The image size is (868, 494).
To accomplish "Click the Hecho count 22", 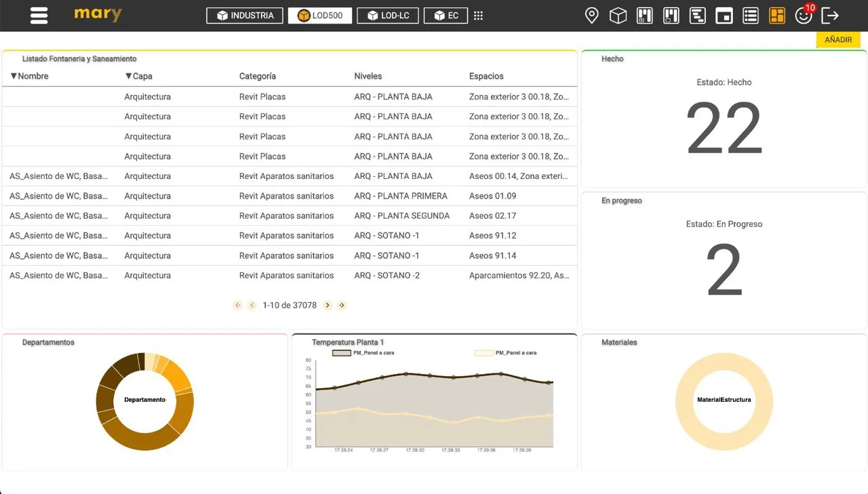I will coord(724,129).
